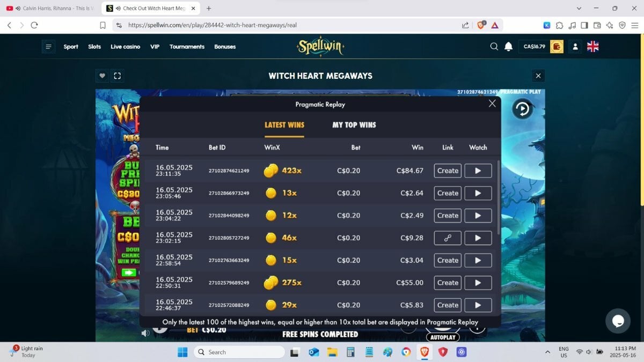644x362 pixels.
Task: Show hidden system tray icons
Action: (547, 352)
